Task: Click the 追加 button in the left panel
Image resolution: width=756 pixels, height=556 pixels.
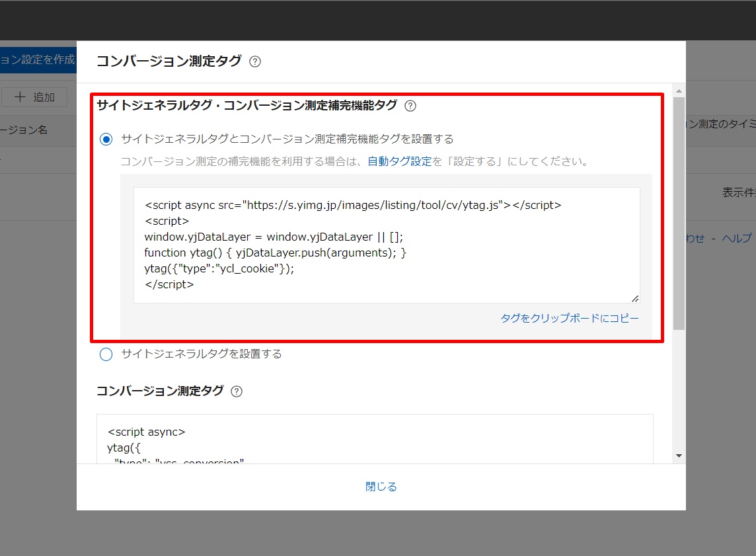Action: 34,97
